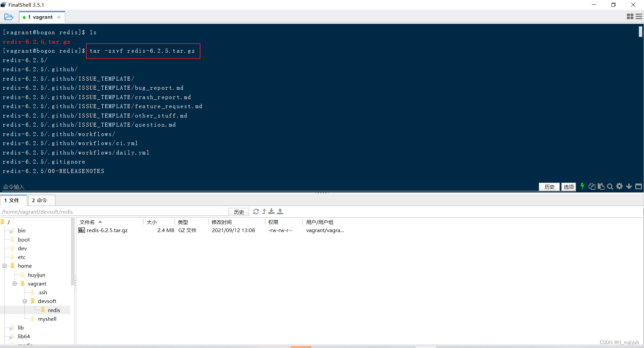Switch to the 2 命令 tab

click(x=41, y=201)
